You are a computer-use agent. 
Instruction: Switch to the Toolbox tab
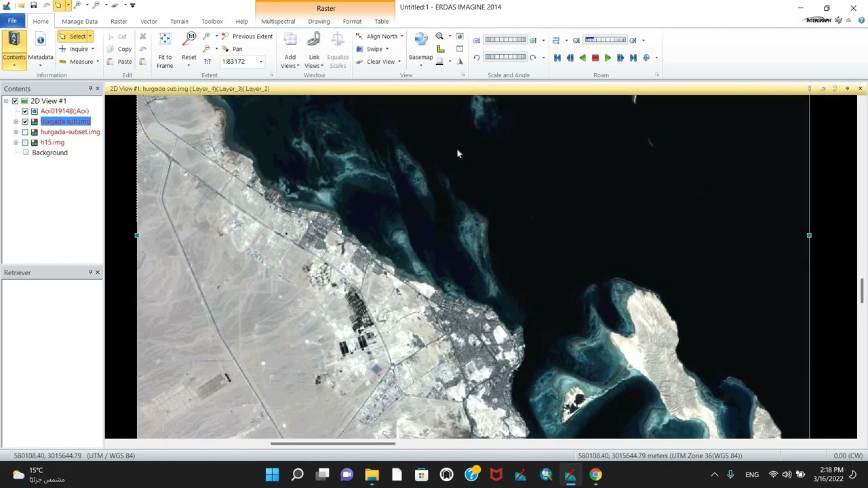212,21
